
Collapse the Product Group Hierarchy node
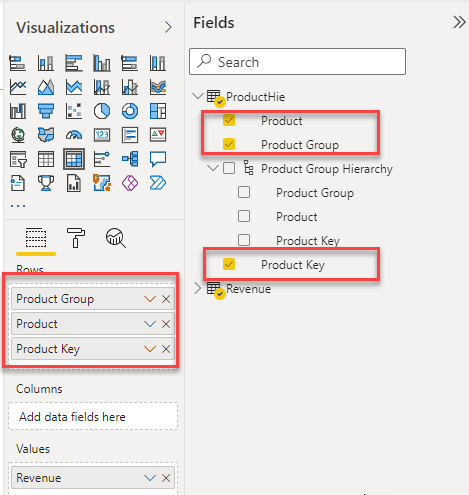(213, 168)
